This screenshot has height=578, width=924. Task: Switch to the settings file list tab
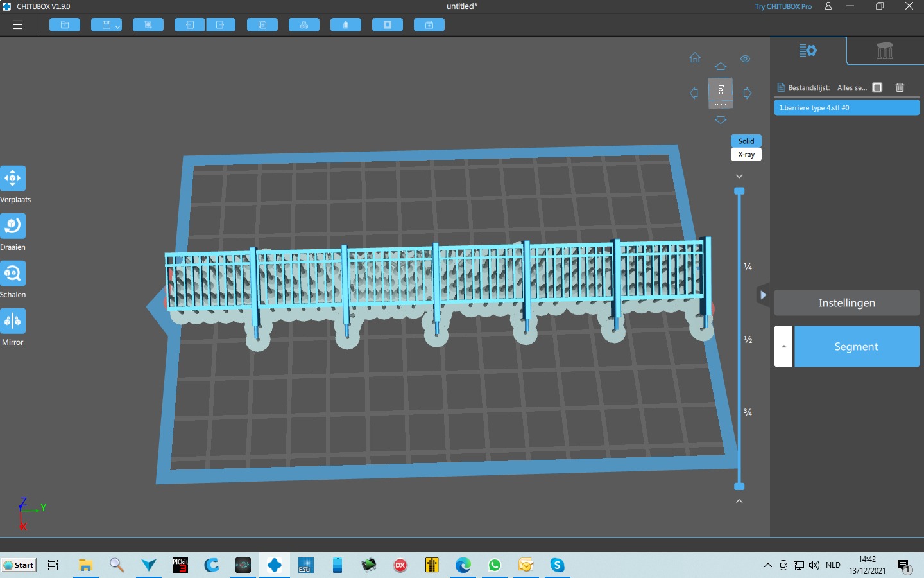pos(808,51)
